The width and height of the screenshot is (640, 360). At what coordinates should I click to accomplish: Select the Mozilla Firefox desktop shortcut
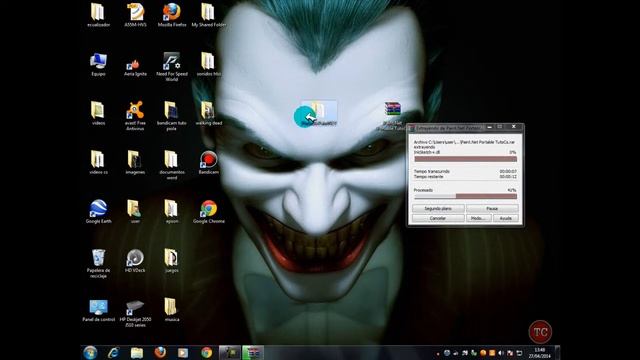point(171,15)
